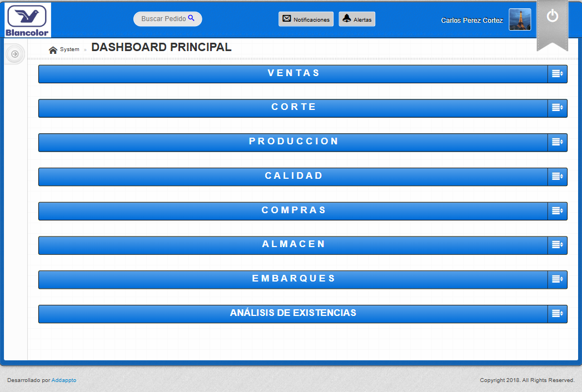Click the Blancolor logo
The image size is (582, 392).
(27, 20)
